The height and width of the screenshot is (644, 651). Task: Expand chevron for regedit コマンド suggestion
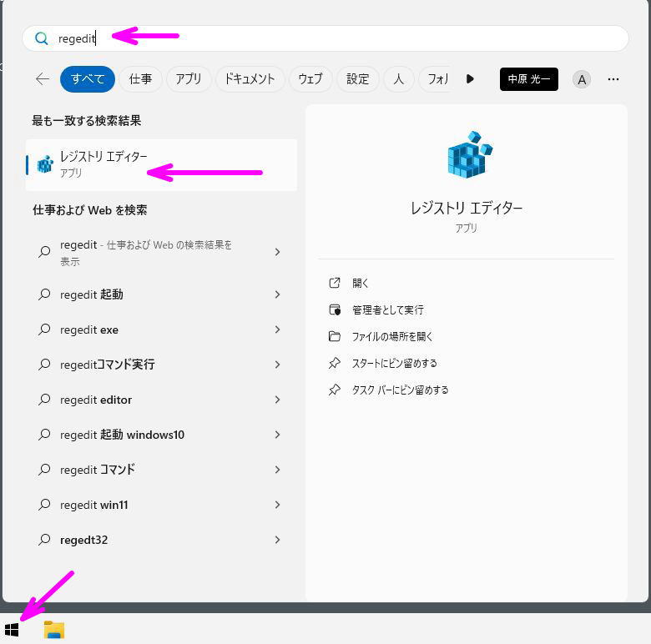(277, 470)
